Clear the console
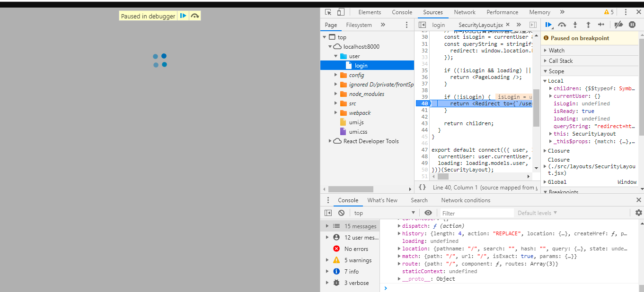644x292 pixels. [341, 213]
